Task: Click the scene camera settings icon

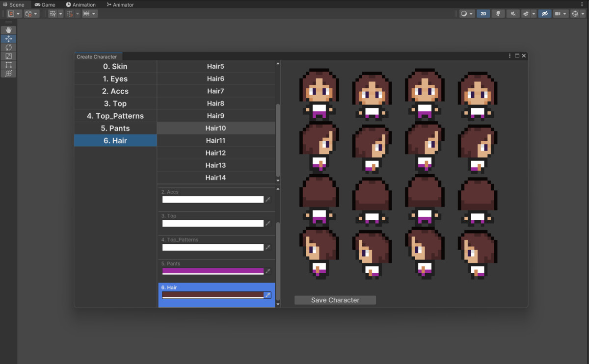Action: 558,14
